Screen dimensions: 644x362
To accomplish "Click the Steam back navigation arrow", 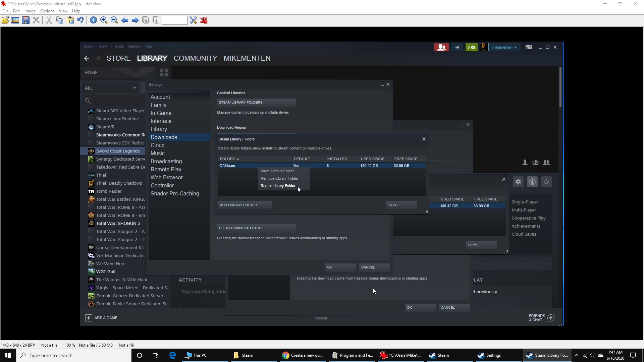I will coord(87,58).
